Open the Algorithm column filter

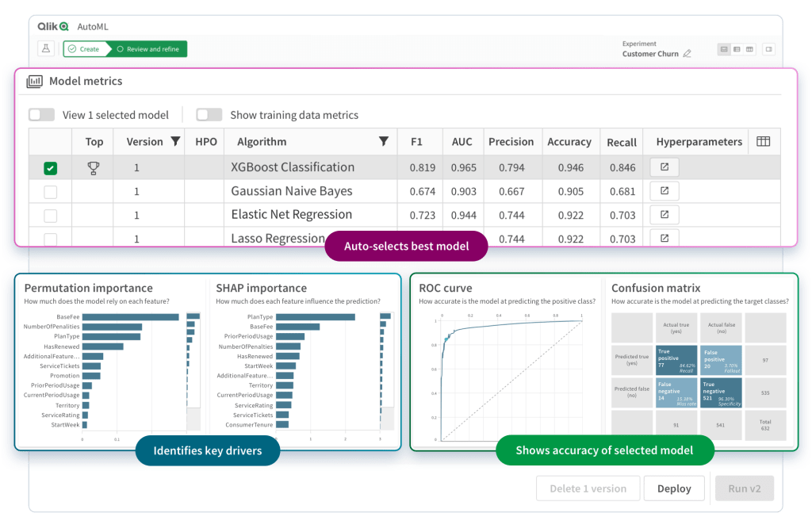tap(384, 142)
